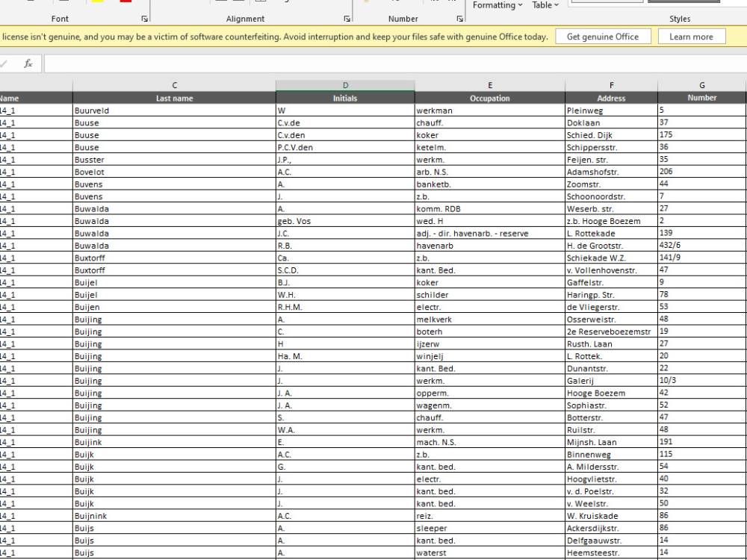Viewport: 747px width, 560px height.
Task: Select the occupation cell winjelj
Action: click(x=490, y=356)
